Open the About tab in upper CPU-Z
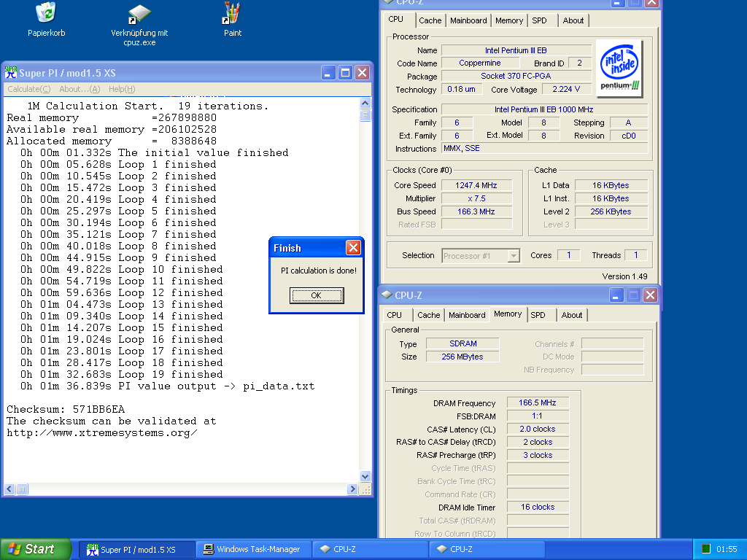 573,20
